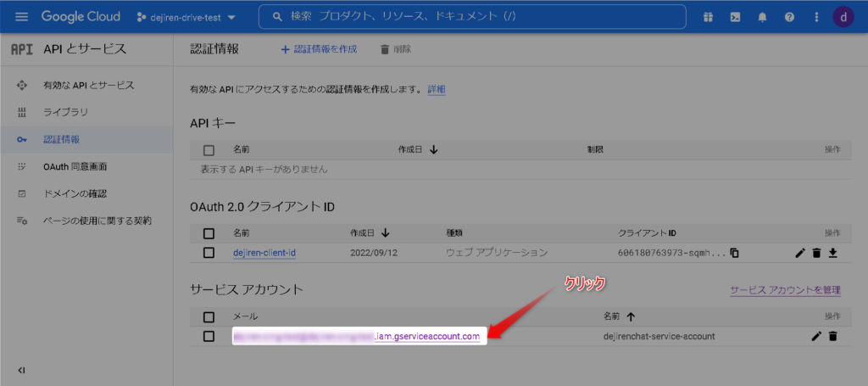Click the library icon beside ライブラリ
The width and height of the screenshot is (868, 386).
click(21, 113)
